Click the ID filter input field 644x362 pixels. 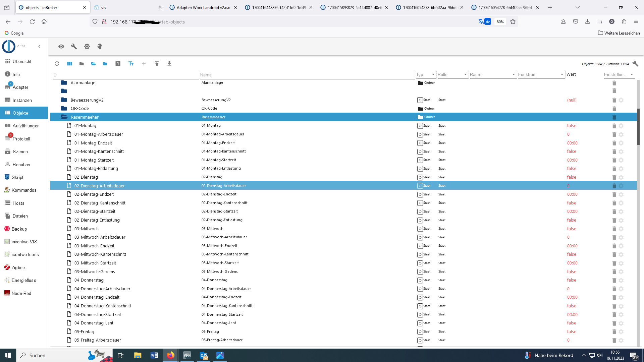click(125, 75)
